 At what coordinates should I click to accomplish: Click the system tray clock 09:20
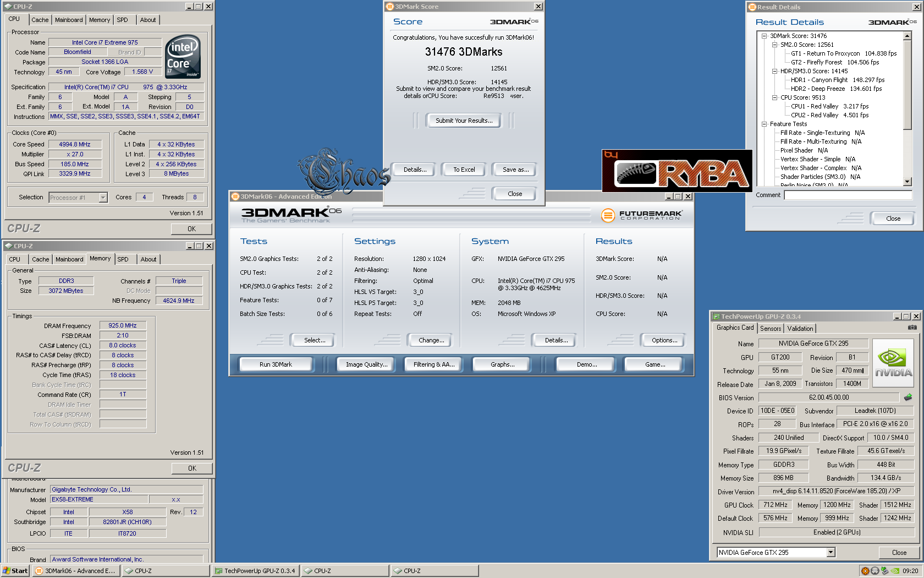[x=910, y=571]
